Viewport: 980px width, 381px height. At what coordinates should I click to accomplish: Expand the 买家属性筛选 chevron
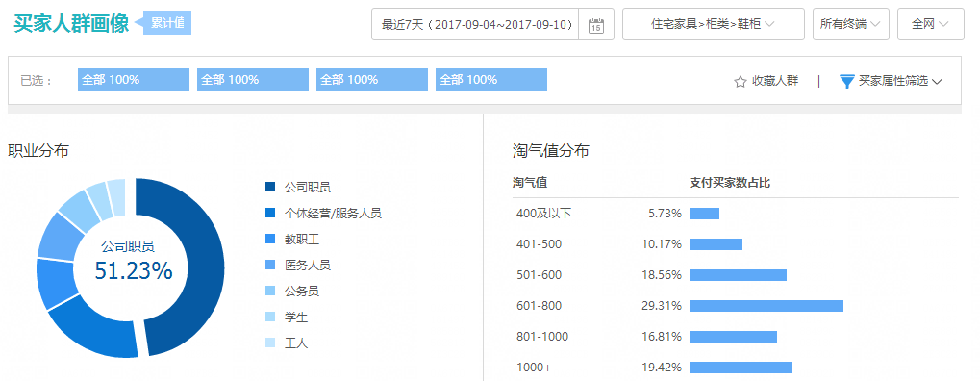(937, 82)
